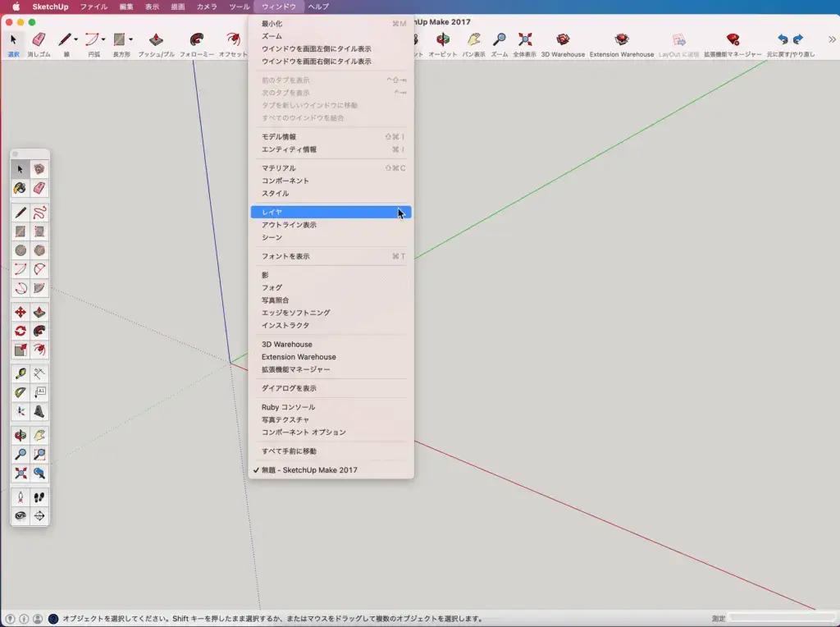This screenshot has width=840, height=627.
Task: Choose Ruby コンソール menu entry
Action: click(x=331, y=407)
